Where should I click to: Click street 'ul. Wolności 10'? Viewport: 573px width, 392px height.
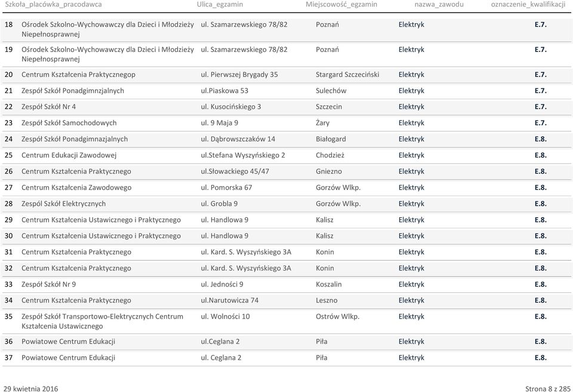[225, 316]
